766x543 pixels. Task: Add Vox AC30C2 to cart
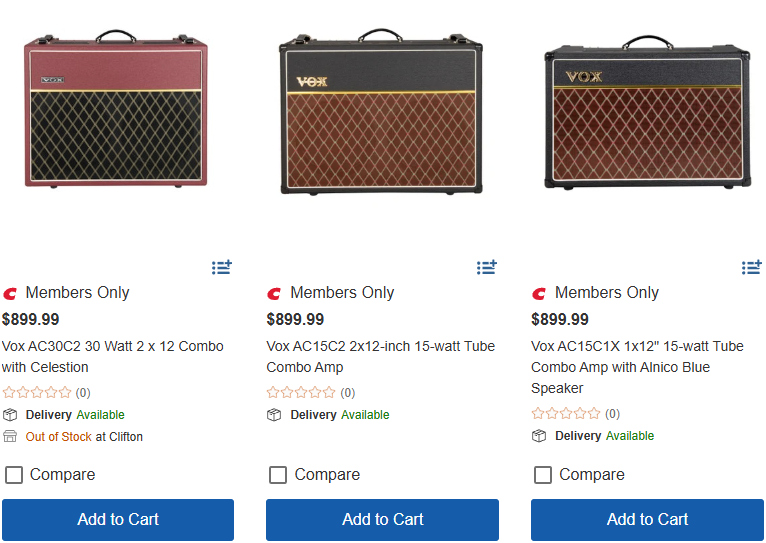pyautogui.click(x=118, y=520)
